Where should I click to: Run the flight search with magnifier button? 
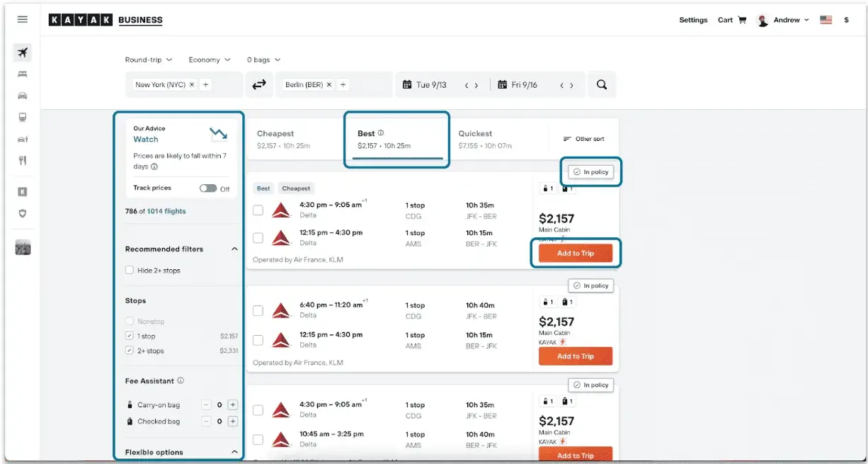[x=602, y=85]
